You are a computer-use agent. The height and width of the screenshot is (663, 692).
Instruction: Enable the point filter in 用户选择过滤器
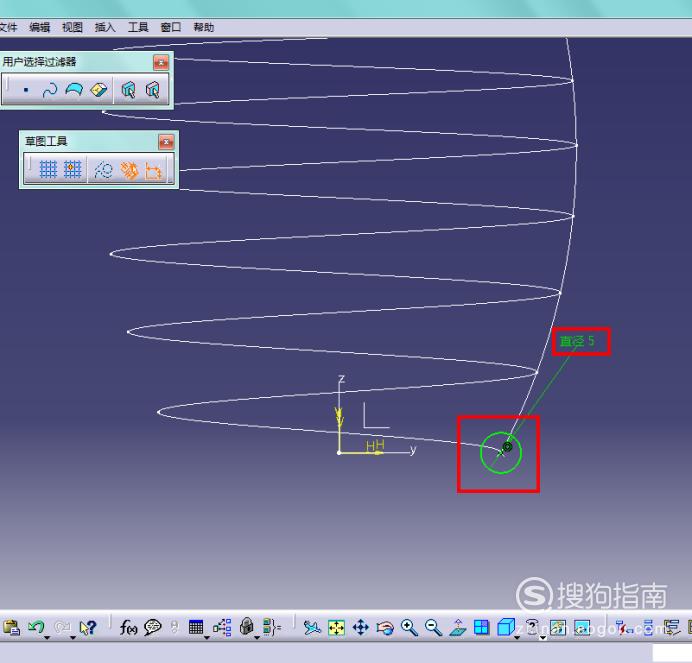coord(26,90)
